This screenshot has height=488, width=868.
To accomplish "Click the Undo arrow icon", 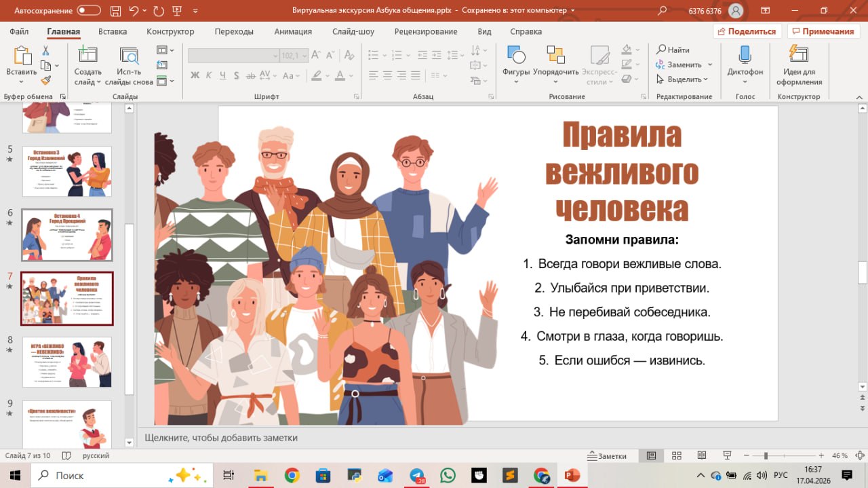I will (x=134, y=11).
